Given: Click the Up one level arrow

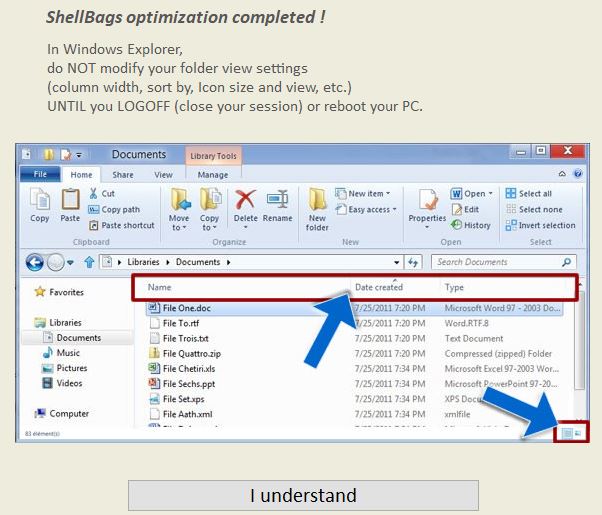Looking at the screenshot, I should 89,262.
